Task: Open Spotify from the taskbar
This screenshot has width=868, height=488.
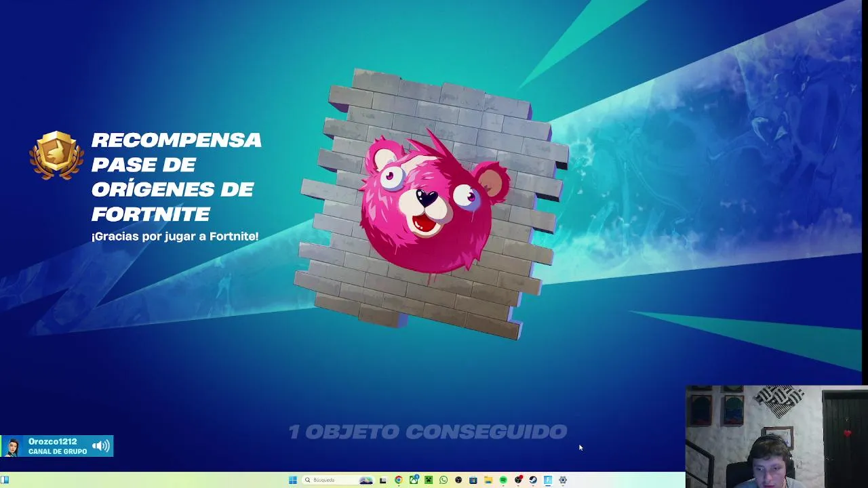Action: (503, 480)
